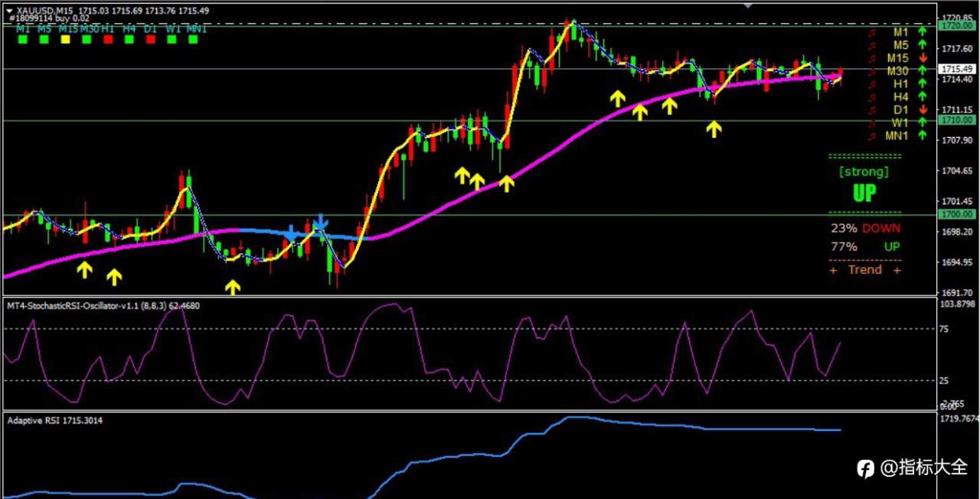980x499 pixels.
Task: Click the red down arrow beside D1 in the trend panel
Action: (x=923, y=110)
